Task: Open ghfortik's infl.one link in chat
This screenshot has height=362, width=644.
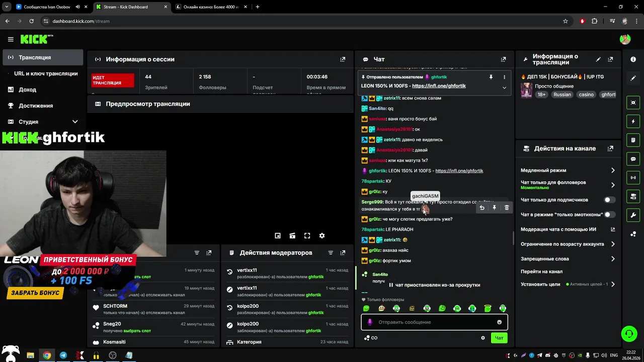Action: [459, 171]
